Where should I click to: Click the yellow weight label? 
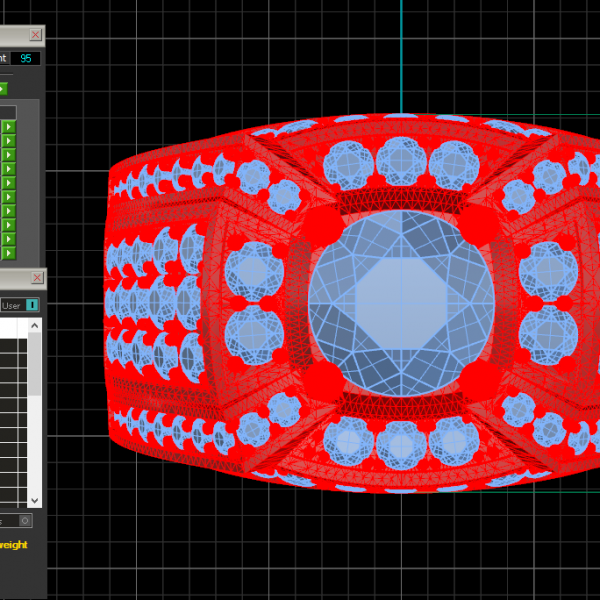coord(13,545)
